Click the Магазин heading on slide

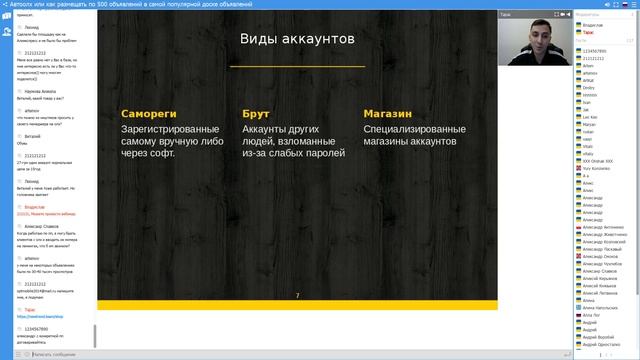(x=387, y=114)
